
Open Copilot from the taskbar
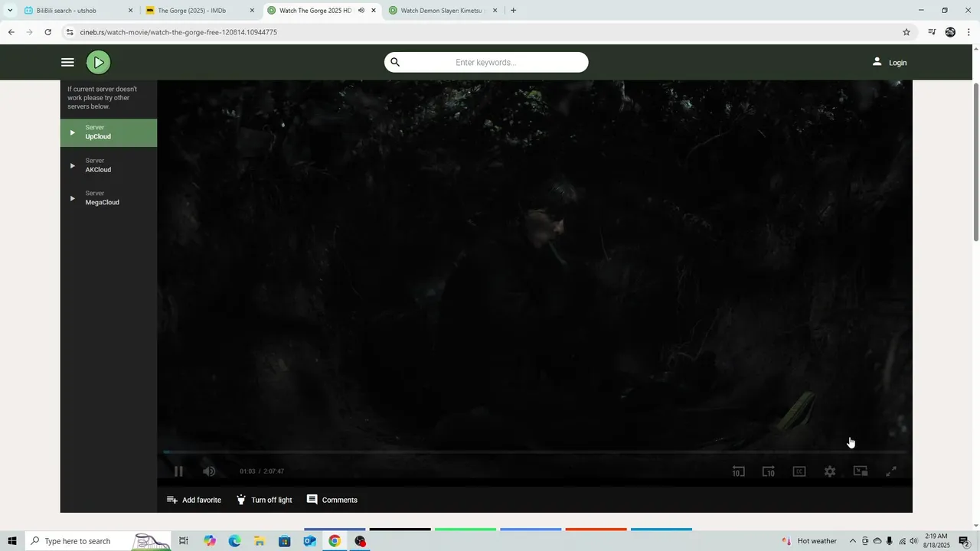pyautogui.click(x=210, y=541)
